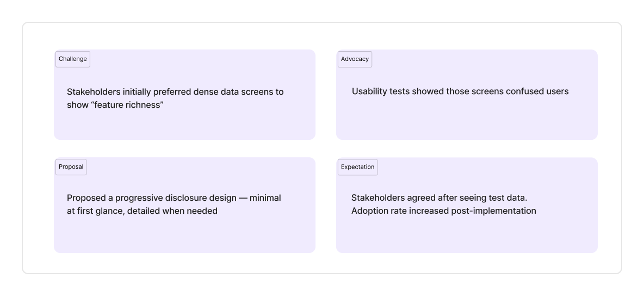Click the text about stakeholders preferring dense data screens
Screen dimensions: 644x296
[x=175, y=98]
